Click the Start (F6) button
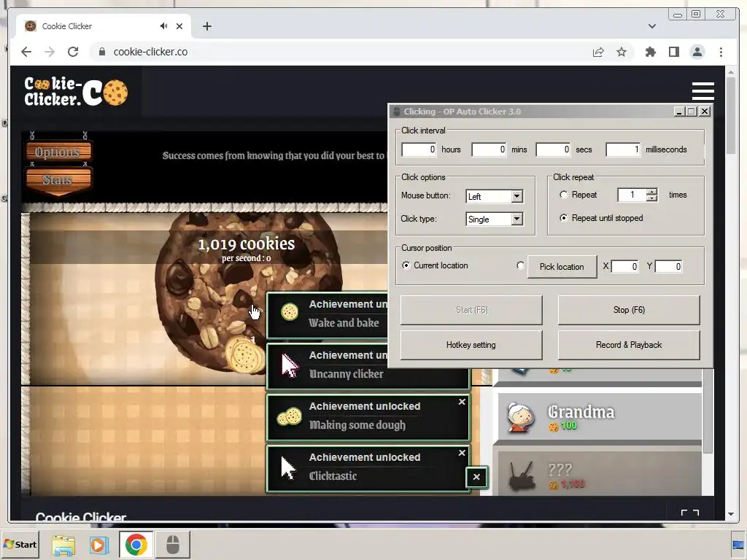The height and width of the screenshot is (560, 747). (x=471, y=310)
